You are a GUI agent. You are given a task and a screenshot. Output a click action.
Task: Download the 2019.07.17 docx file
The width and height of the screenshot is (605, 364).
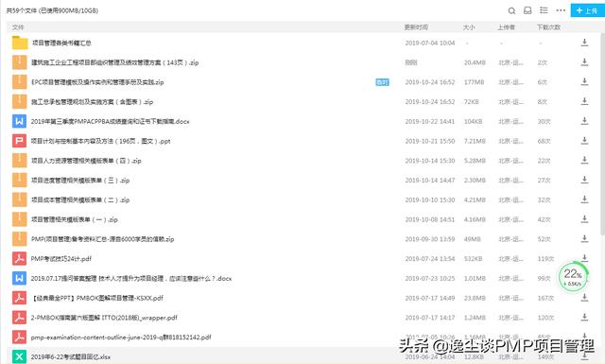[x=584, y=278]
